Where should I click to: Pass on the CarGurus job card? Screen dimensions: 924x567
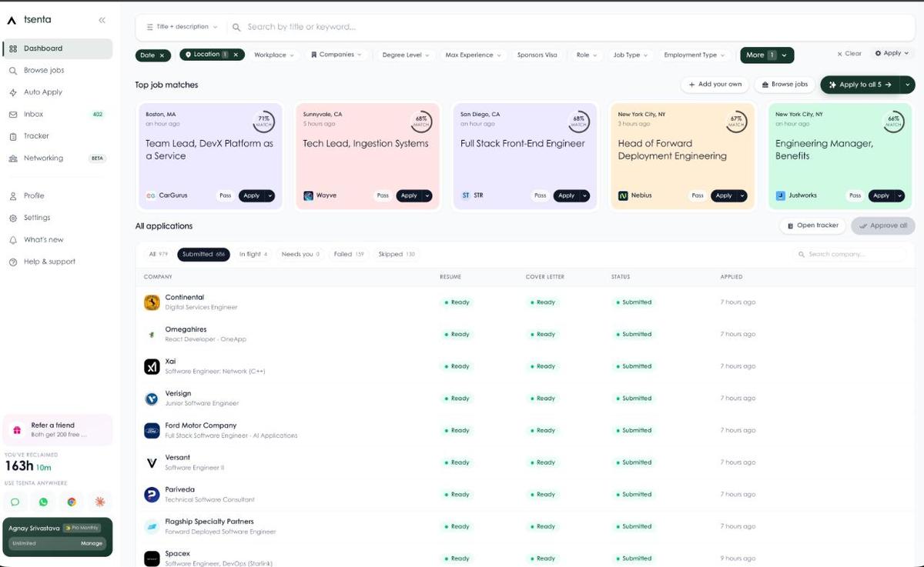226,196
